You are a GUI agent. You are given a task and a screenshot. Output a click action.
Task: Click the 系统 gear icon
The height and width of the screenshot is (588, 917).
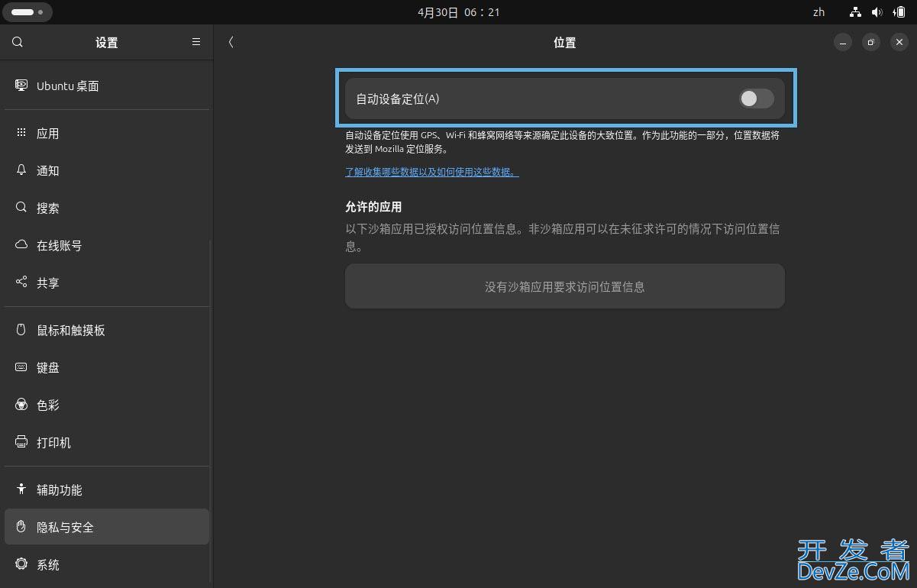pyautogui.click(x=21, y=564)
